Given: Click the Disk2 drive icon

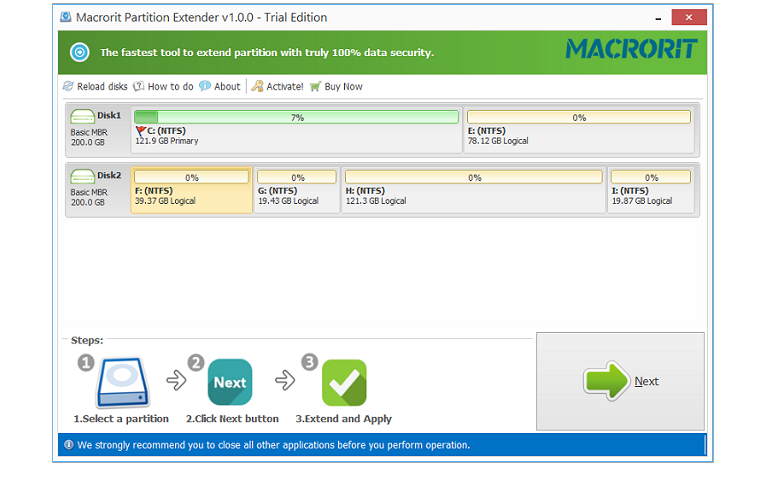Looking at the screenshot, I should point(82,177).
